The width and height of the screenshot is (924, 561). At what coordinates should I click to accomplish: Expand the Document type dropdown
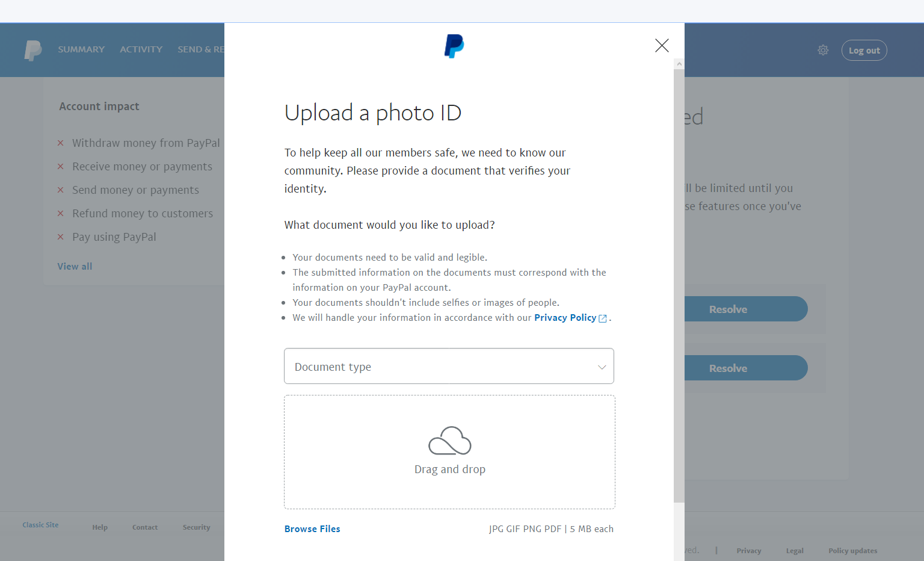(x=449, y=366)
